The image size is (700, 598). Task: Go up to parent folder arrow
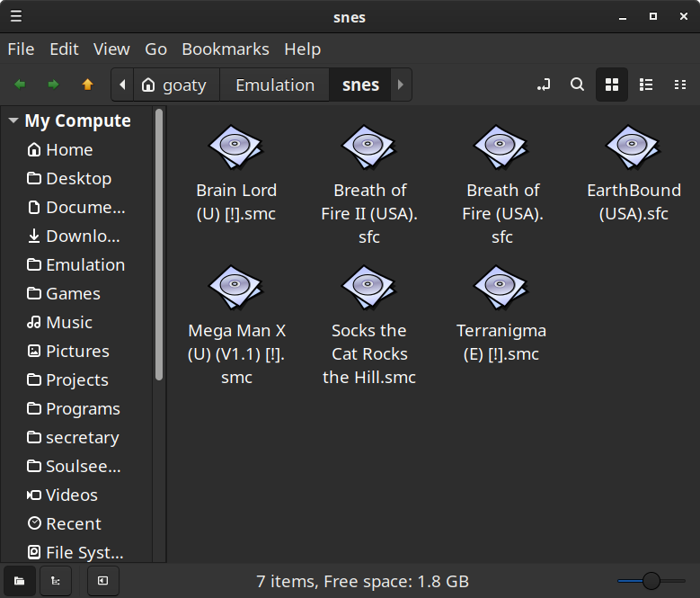[87, 85]
